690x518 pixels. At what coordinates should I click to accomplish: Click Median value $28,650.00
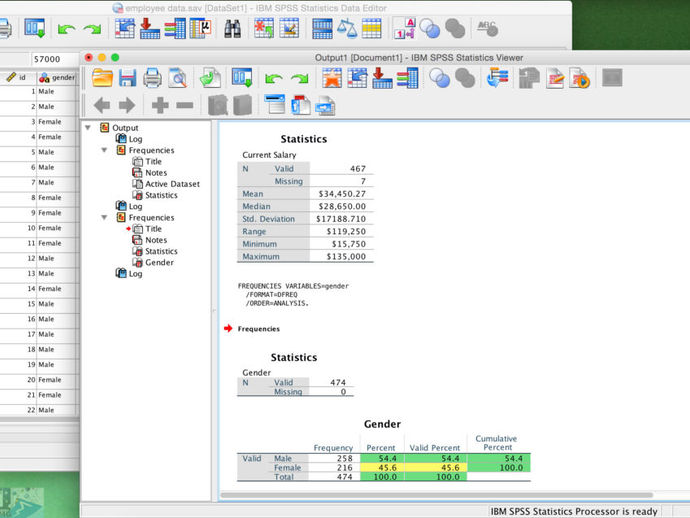click(x=342, y=206)
